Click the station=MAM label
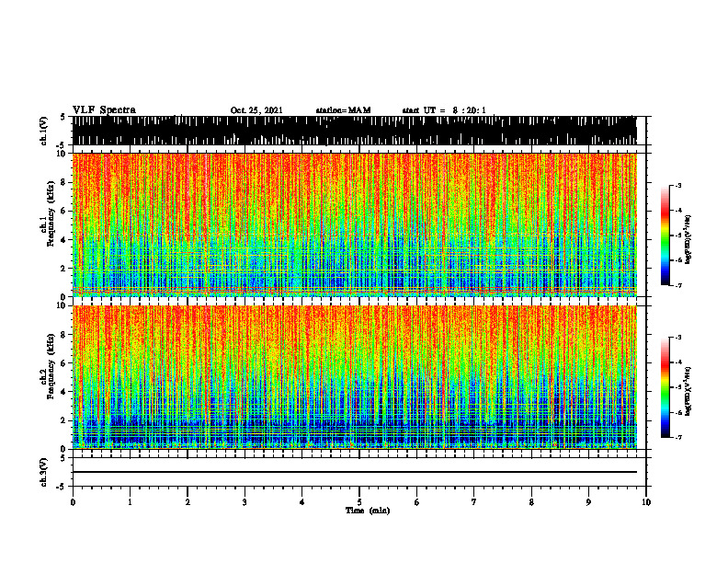This screenshot has height=563, width=728. pos(343,110)
